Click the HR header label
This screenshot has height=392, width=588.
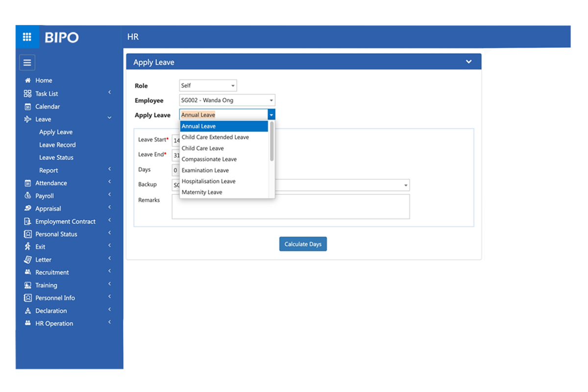(x=133, y=37)
